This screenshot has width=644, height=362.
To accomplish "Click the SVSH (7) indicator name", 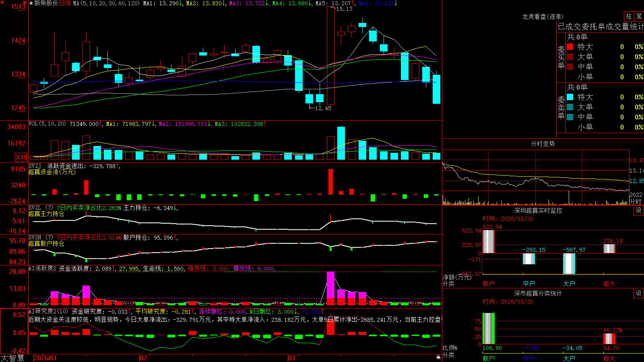I will tap(41, 238).
